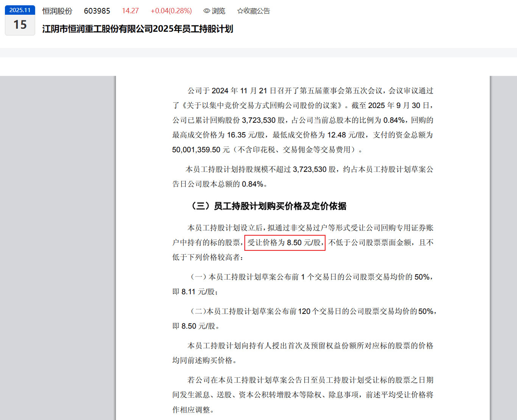
Task: Click the text 第五届董事会第五次会议
Action: coord(341,91)
